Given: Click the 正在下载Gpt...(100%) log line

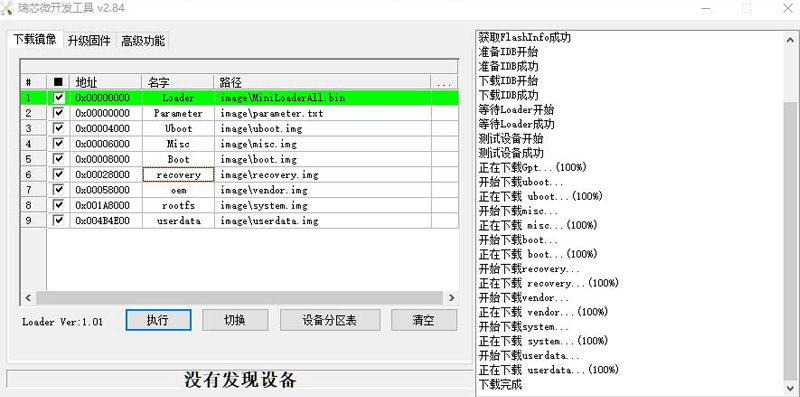Looking at the screenshot, I should pyautogui.click(x=533, y=167).
